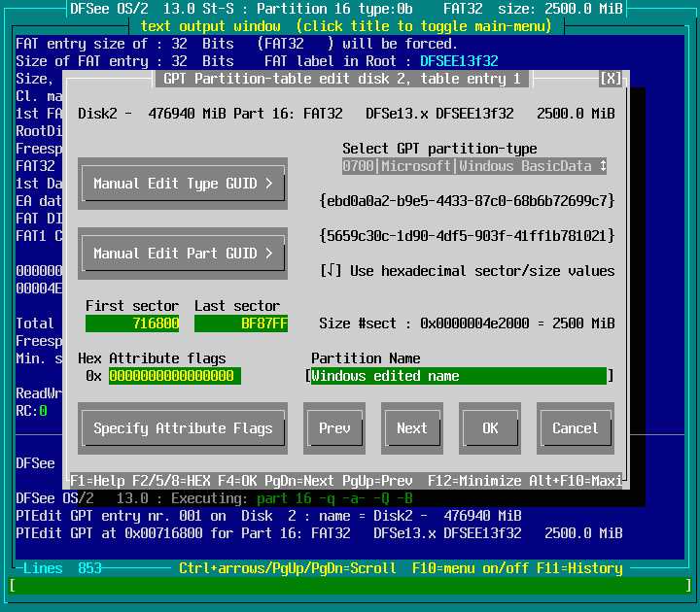Advance to next table entry with Next

pyautogui.click(x=411, y=428)
